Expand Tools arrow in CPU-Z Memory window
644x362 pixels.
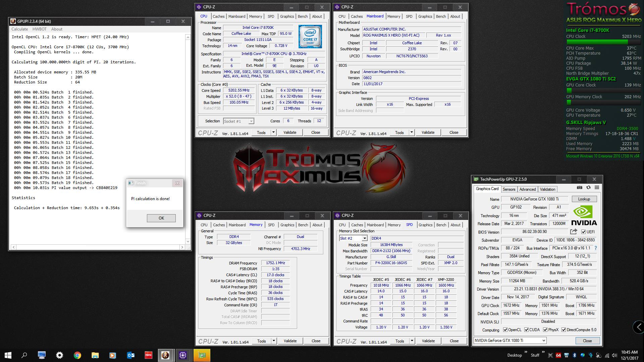click(x=274, y=341)
